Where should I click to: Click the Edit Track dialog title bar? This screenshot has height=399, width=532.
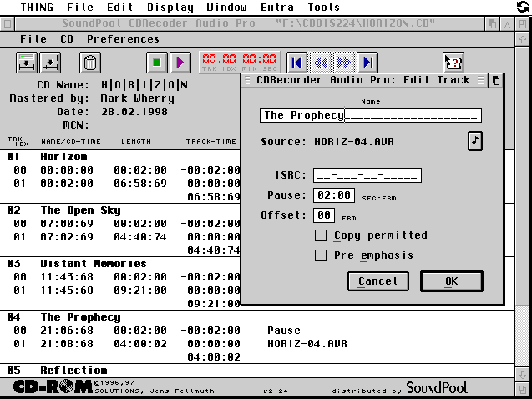click(364, 80)
